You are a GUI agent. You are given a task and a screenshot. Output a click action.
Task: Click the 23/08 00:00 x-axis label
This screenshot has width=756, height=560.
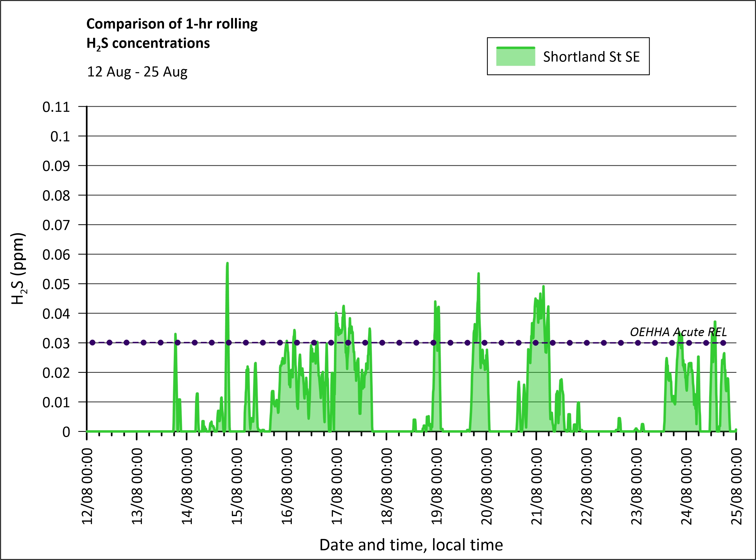[636, 486]
